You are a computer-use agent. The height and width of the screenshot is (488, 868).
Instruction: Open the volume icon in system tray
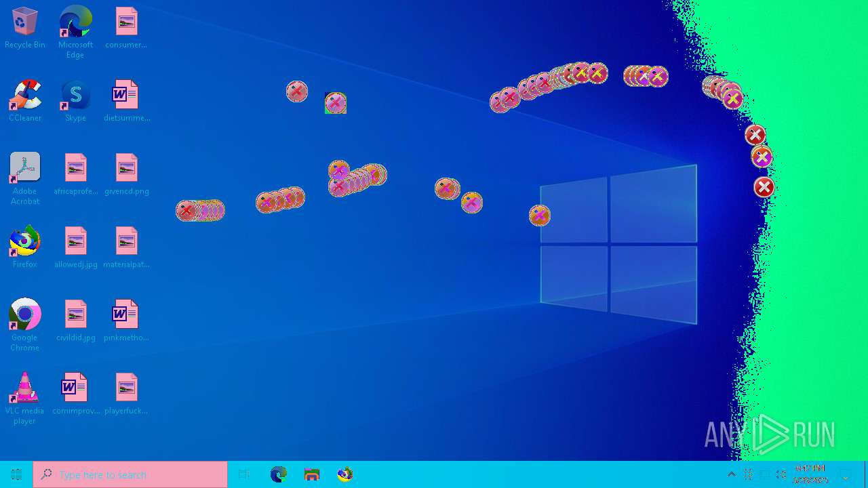click(781, 474)
